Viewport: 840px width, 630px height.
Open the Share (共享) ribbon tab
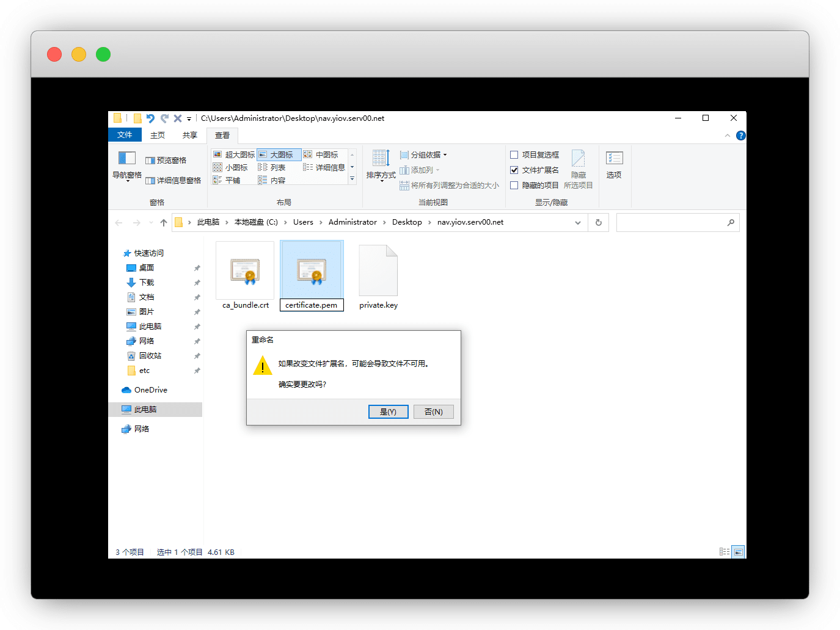(189, 136)
